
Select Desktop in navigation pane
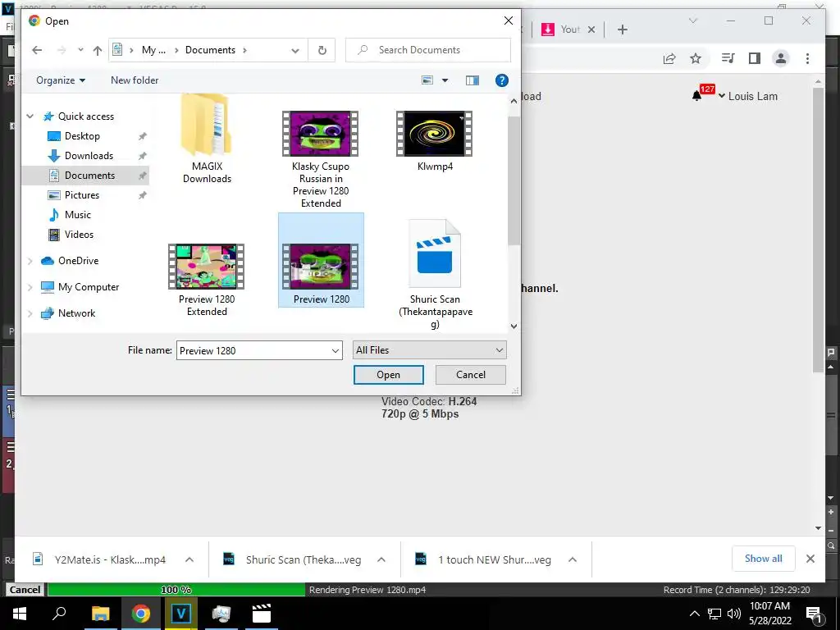82,136
